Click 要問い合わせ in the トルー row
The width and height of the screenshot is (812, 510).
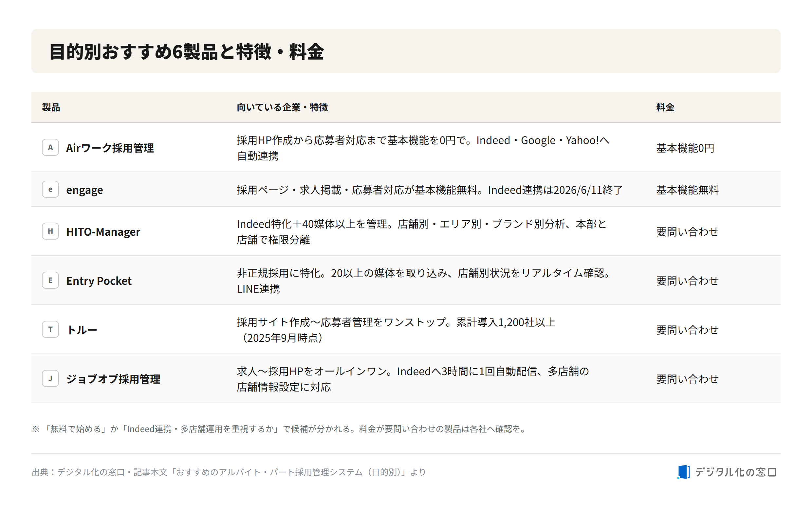687,330
